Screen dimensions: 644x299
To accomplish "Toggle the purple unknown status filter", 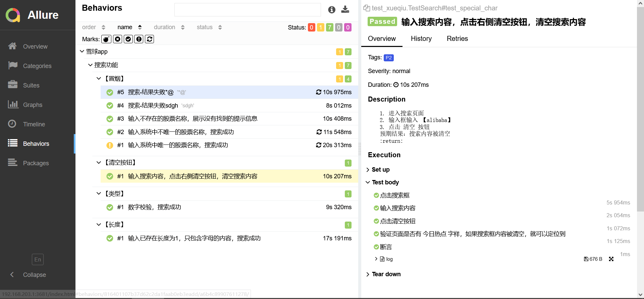I will click(x=348, y=27).
